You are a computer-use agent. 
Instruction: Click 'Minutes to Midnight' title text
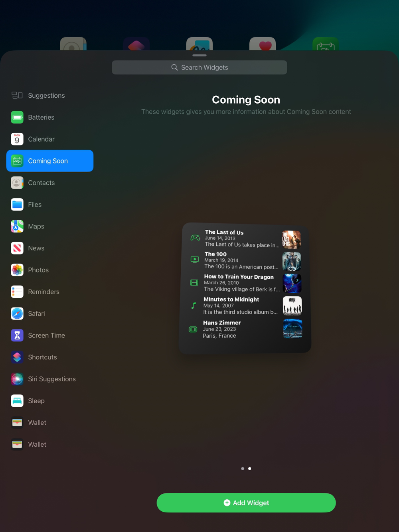click(231, 299)
